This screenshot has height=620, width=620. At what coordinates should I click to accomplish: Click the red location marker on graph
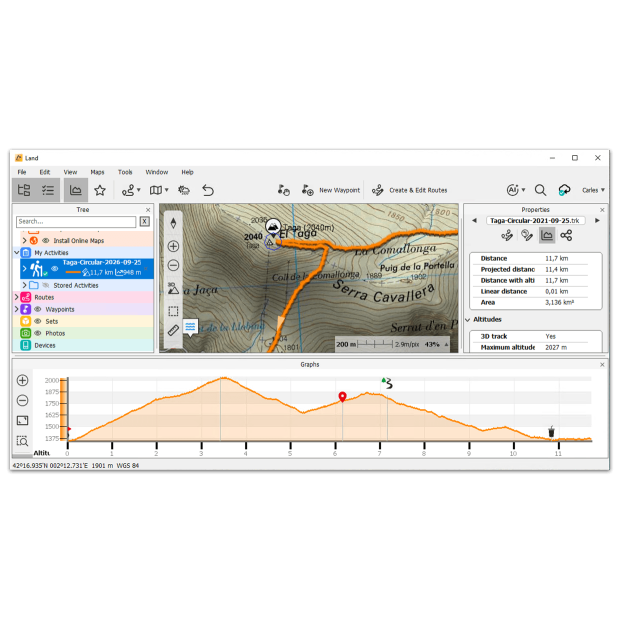point(342,397)
